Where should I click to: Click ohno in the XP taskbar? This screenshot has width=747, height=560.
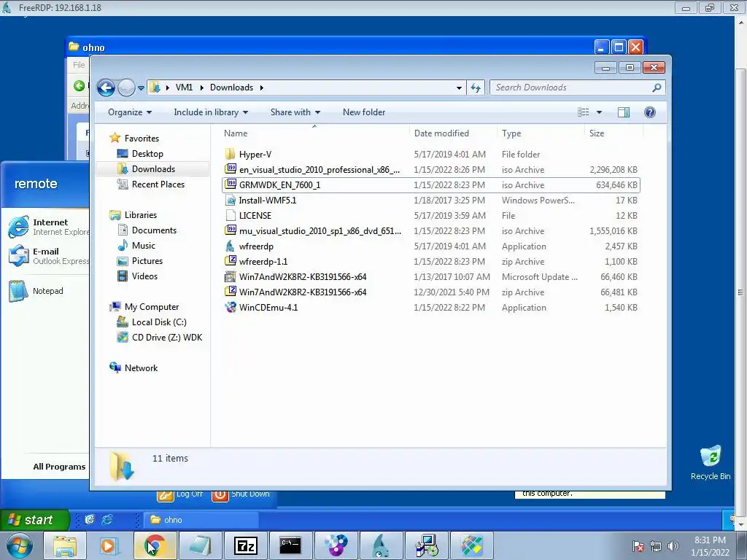click(x=201, y=519)
